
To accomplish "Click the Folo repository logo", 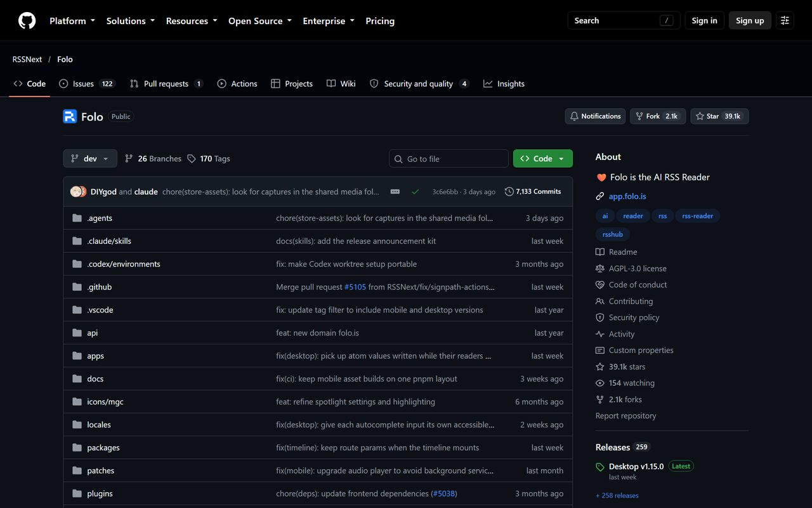I will tap(70, 116).
